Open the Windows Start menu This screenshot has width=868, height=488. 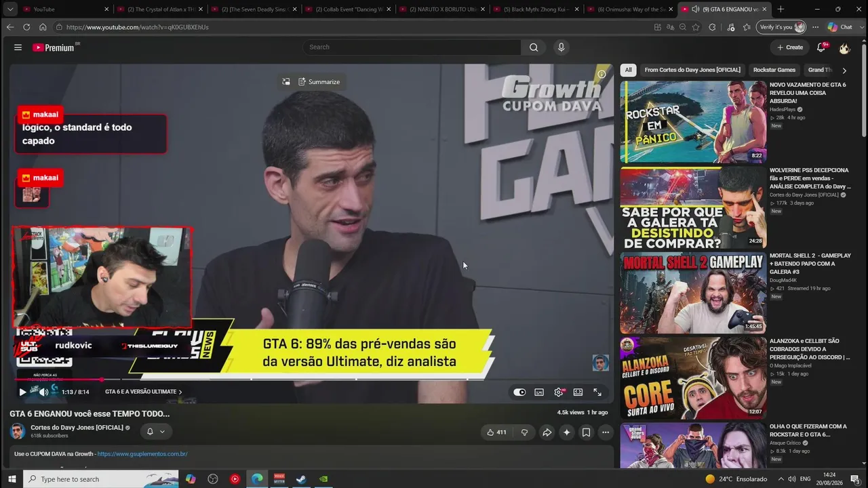pos(12,479)
